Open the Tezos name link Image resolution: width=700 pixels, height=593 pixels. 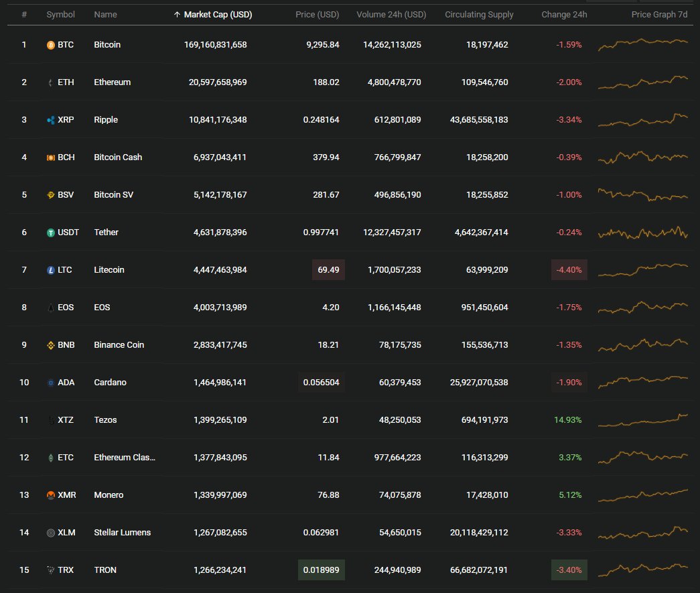click(105, 419)
